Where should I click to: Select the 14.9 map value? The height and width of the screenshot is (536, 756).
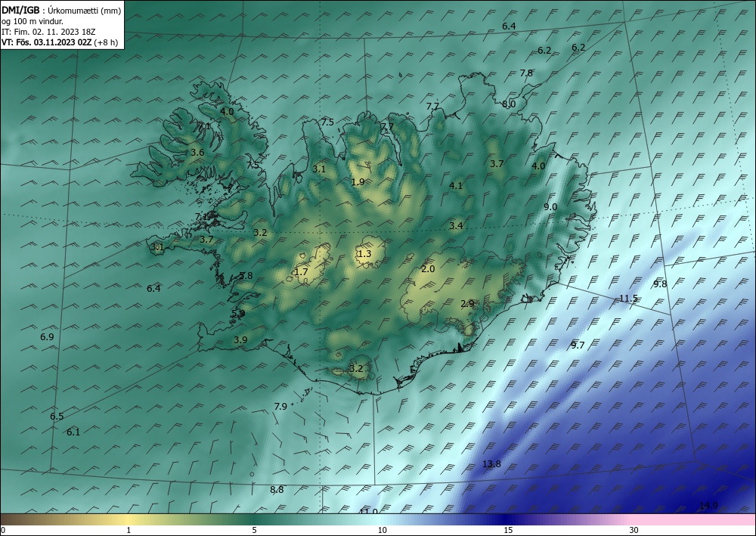(708, 506)
